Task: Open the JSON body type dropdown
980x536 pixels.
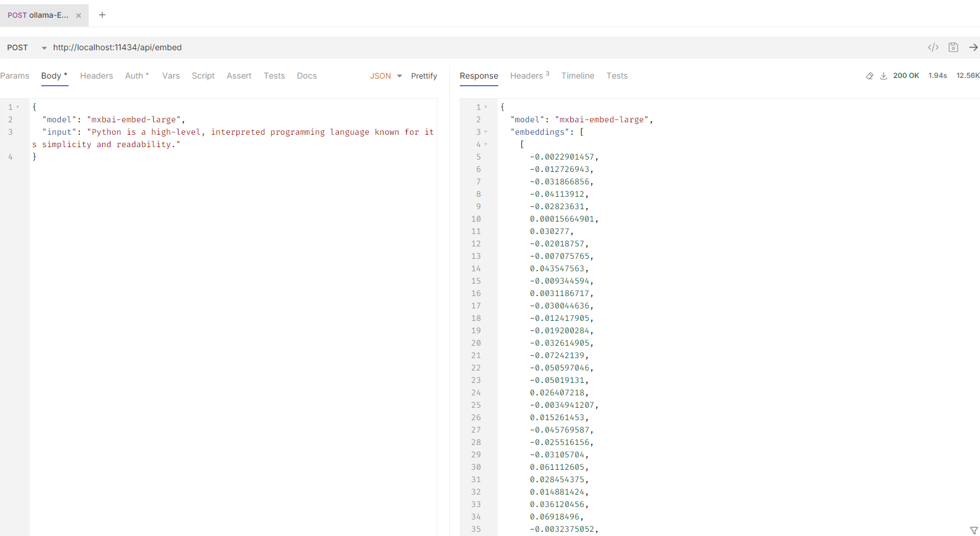Action: coord(386,76)
